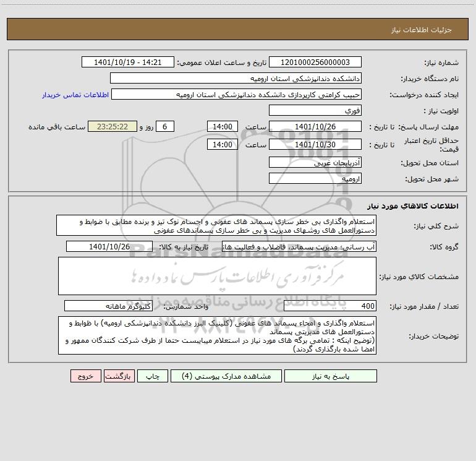Click the چاپ print button

point(153,376)
